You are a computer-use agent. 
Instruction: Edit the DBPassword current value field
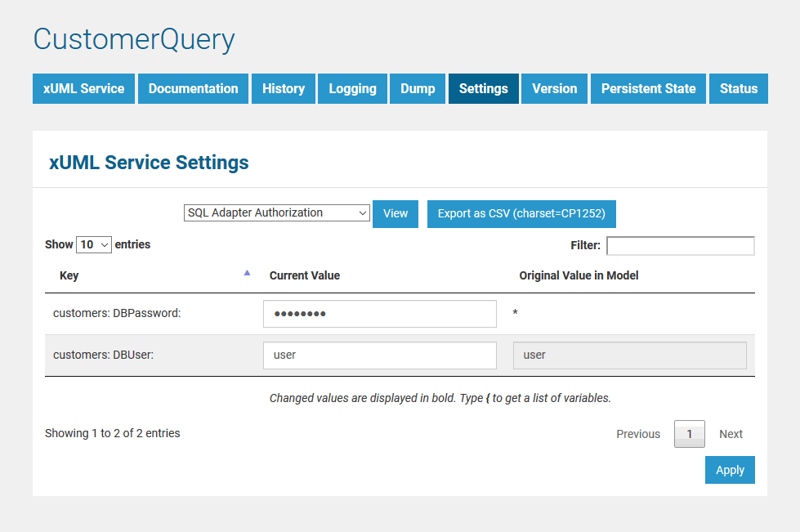click(379, 313)
